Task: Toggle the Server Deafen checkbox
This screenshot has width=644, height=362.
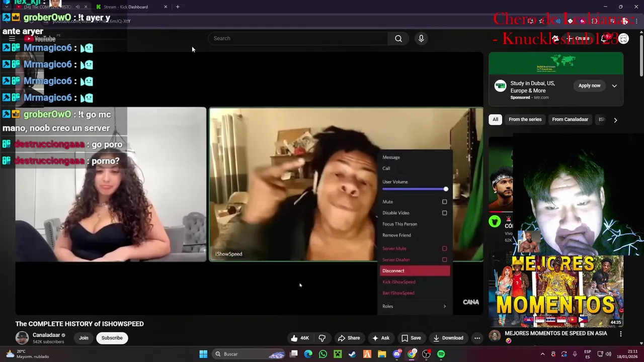Action: pyautogui.click(x=444, y=259)
